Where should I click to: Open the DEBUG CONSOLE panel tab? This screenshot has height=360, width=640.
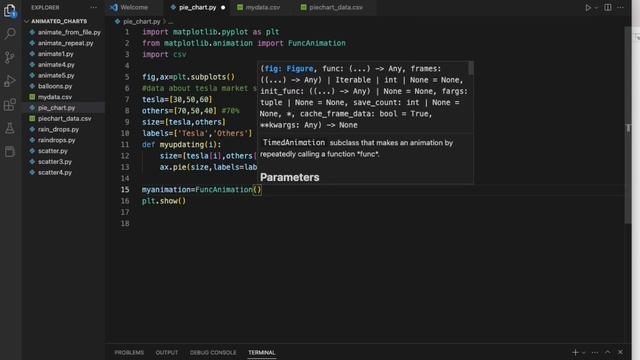click(213, 352)
